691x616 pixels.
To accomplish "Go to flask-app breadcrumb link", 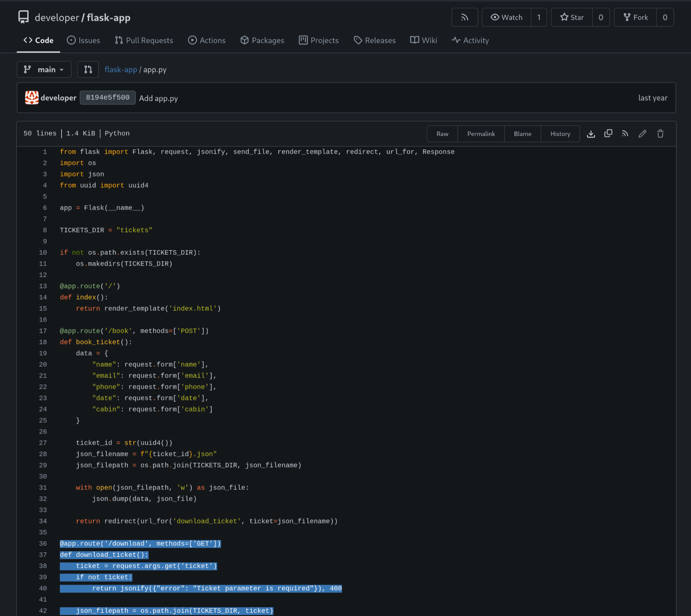I will pyautogui.click(x=121, y=69).
